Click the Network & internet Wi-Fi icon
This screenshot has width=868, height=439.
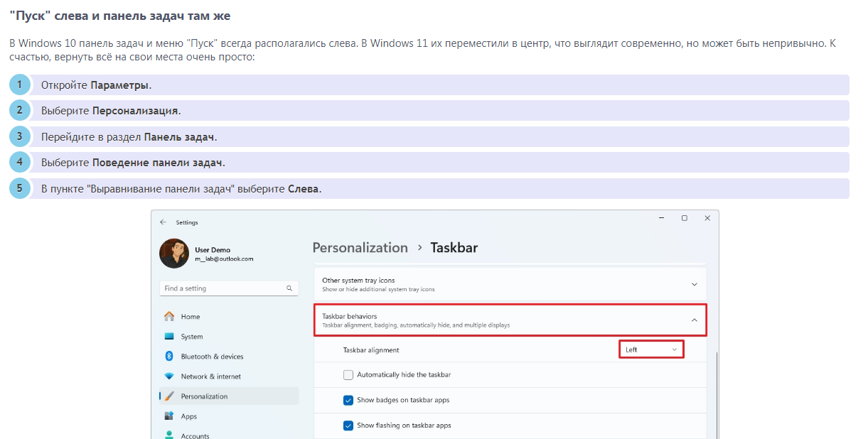click(x=169, y=376)
